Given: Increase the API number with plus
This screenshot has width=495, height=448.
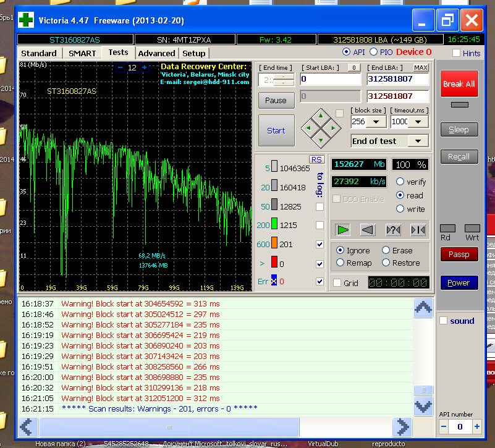Looking at the screenshot, I should point(476,427).
